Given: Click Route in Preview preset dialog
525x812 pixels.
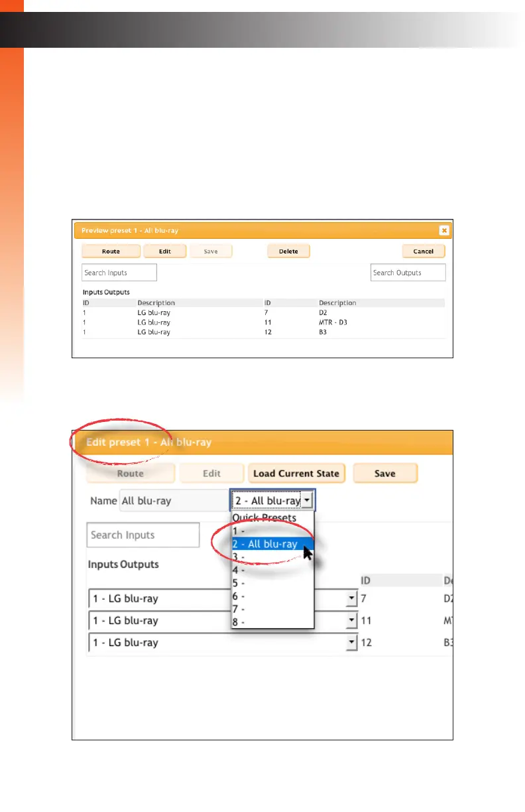Looking at the screenshot, I should (111, 251).
